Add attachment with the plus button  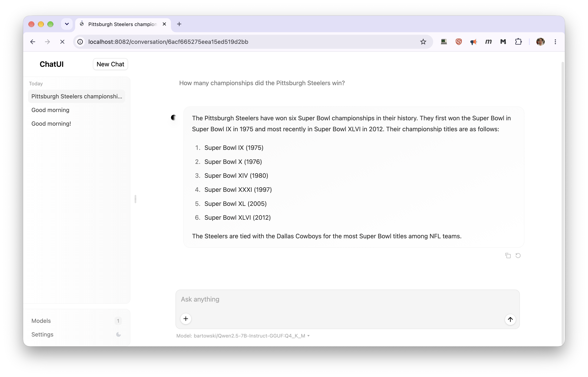[186, 319]
